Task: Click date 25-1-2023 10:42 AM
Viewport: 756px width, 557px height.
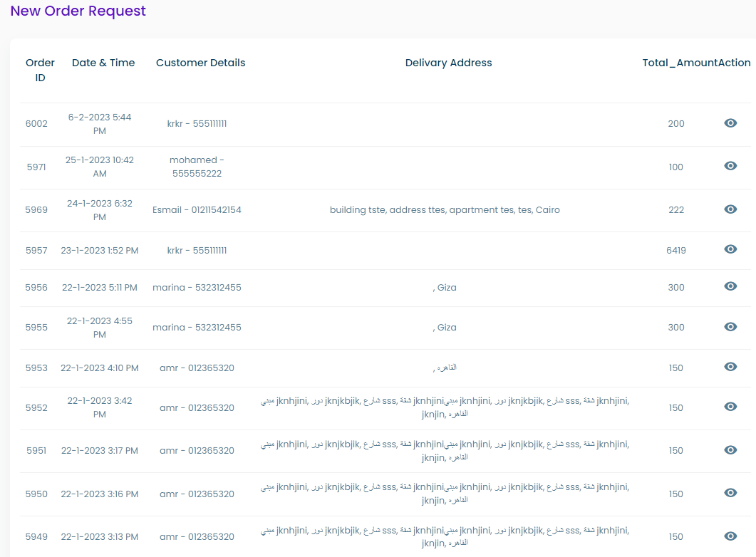Action: click(100, 167)
